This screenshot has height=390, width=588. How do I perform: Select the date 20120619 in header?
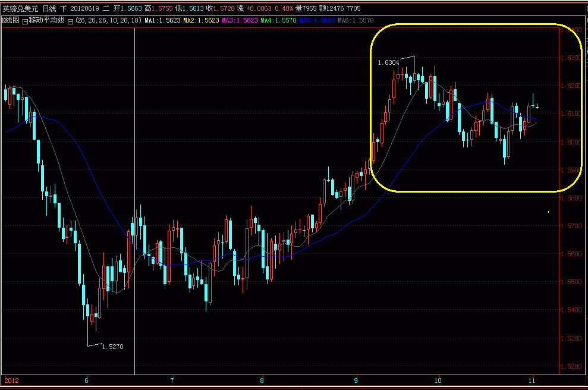[85, 8]
